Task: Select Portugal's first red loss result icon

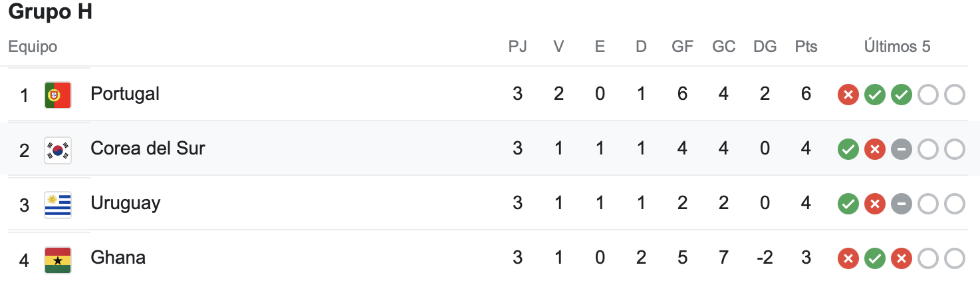Action: coord(848,95)
